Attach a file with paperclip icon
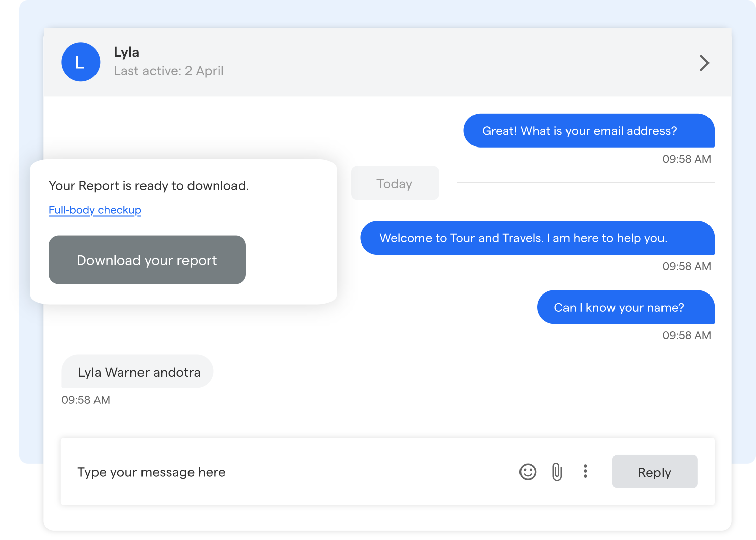The width and height of the screenshot is (756, 540). click(557, 472)
